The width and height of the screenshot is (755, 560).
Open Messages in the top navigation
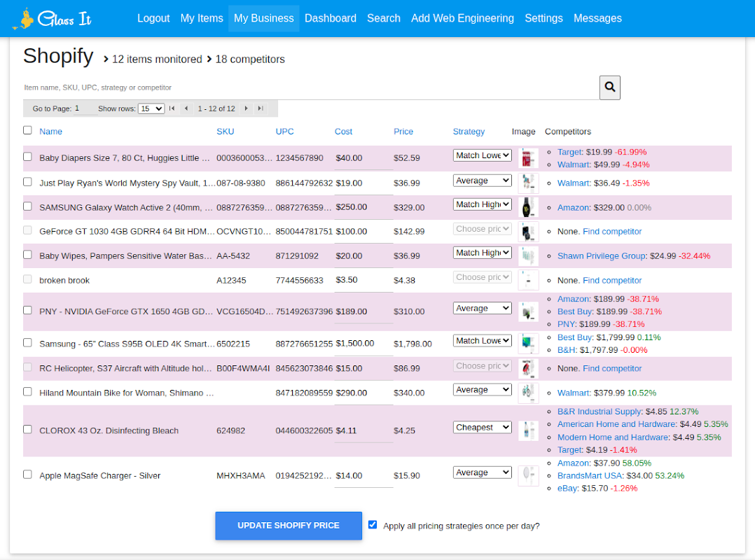[x=597, y=18]
